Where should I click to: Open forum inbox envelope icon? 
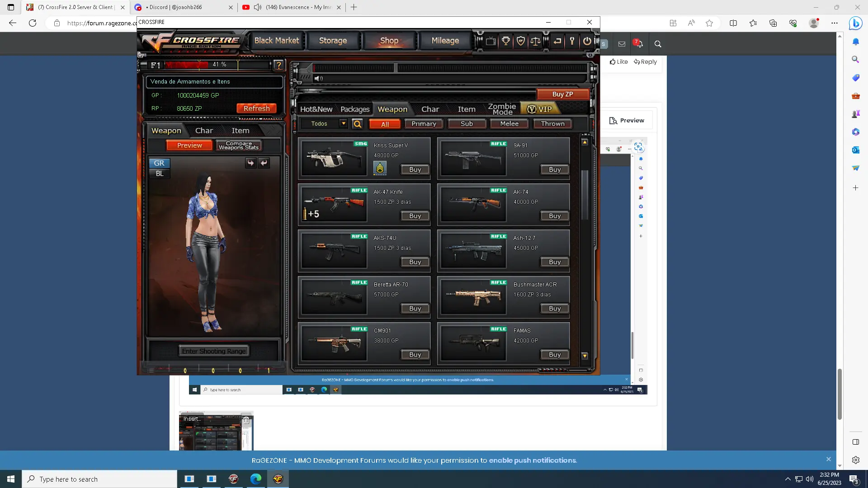622,44
